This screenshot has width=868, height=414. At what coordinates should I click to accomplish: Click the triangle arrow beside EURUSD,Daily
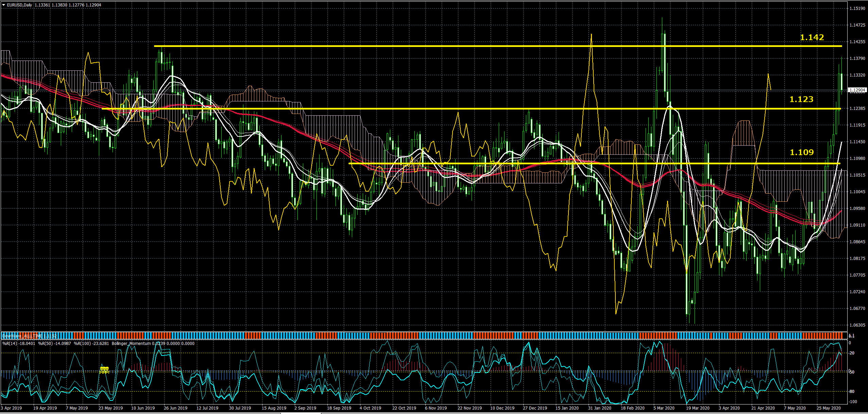point(3,5)
